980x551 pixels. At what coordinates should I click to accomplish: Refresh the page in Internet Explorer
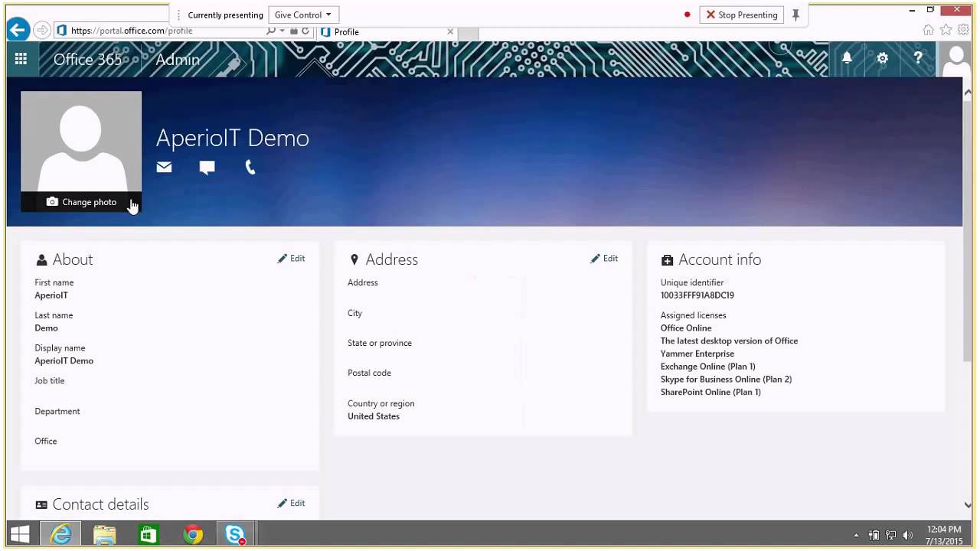click(306, 31)
